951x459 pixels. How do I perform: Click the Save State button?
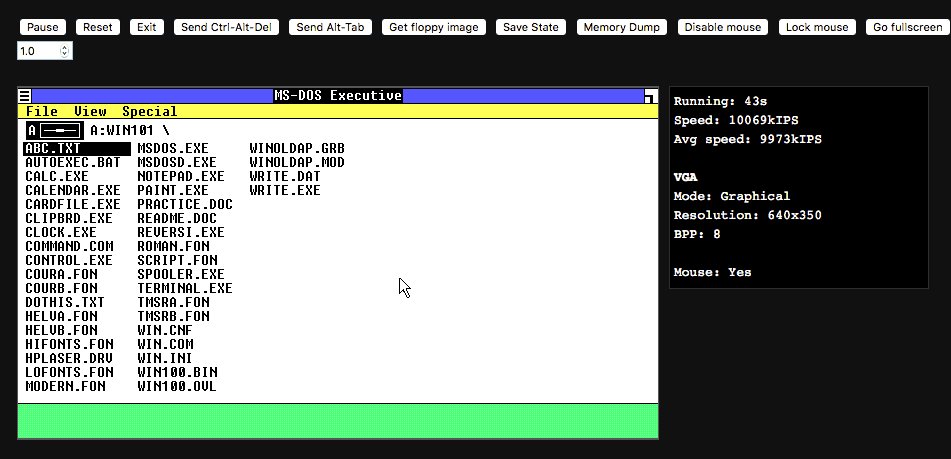point(531,27)
